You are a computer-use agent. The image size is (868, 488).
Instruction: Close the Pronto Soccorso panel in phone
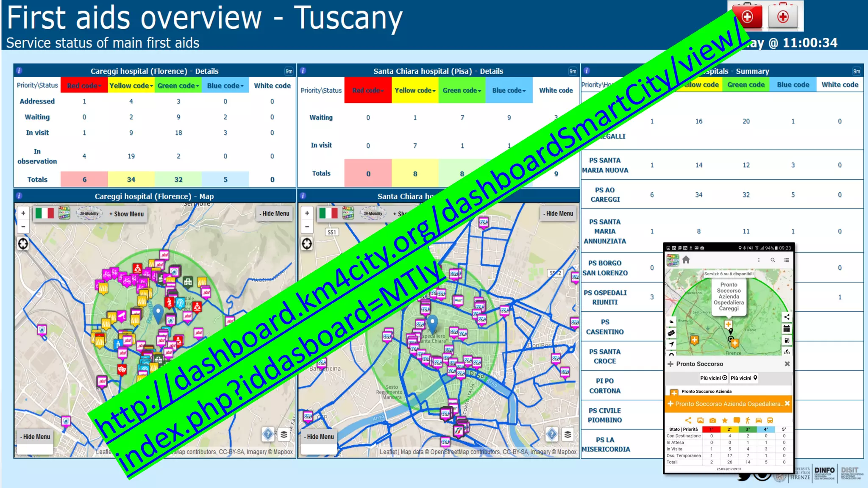787,364
